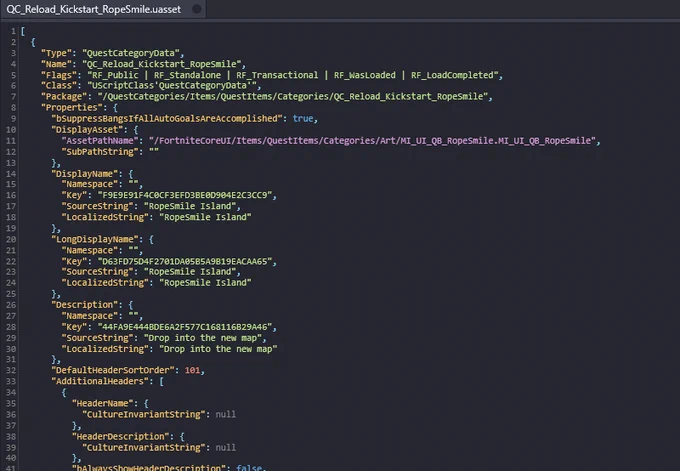This screenshot has height=471, width=680.
Task: Click bSuppressBangsIfAllAutoGoalsAreAccomplished key
Action: coord(167,118)
